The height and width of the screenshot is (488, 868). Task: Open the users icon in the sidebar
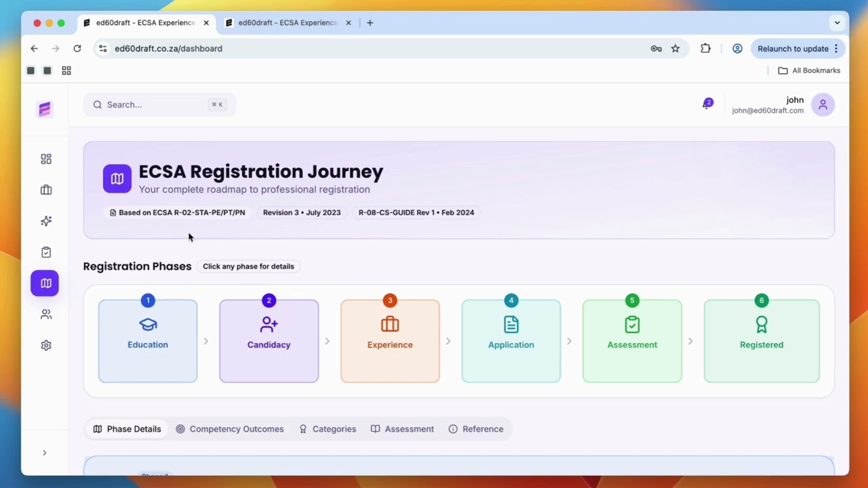pyautogui.click(x=46, y=314)
